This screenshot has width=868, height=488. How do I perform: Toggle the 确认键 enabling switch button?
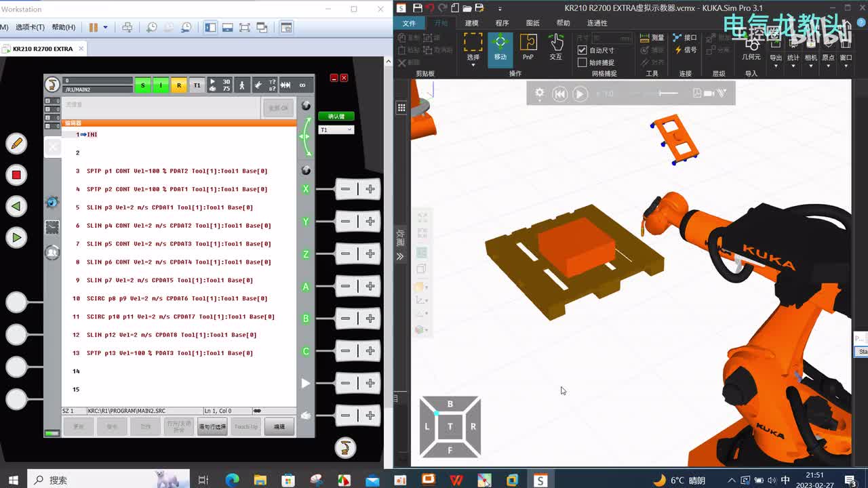(336, 116)
